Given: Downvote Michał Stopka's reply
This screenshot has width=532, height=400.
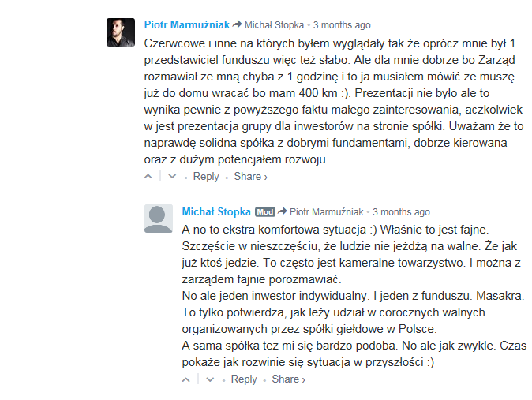Looking at the screenshot, I should click(211, 379).
